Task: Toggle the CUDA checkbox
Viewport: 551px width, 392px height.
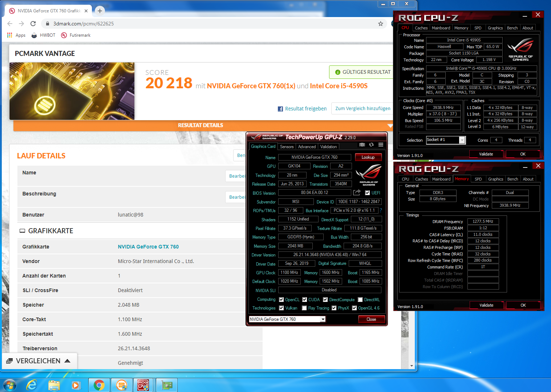Action: click(x=305, y=300)
